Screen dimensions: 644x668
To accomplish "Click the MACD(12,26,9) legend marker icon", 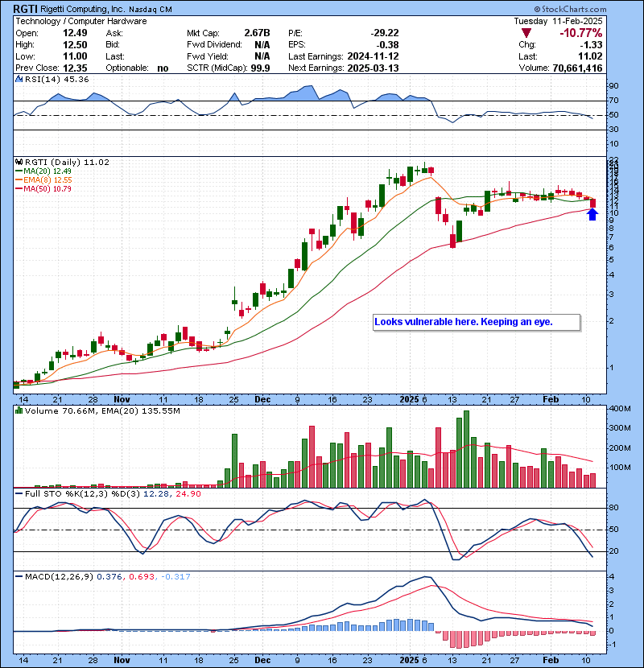I will (19, 577).
